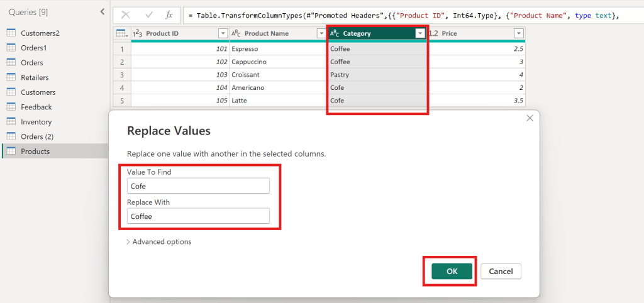
Task: Open Category column filter dropdown
Action: tap(420, 33)
